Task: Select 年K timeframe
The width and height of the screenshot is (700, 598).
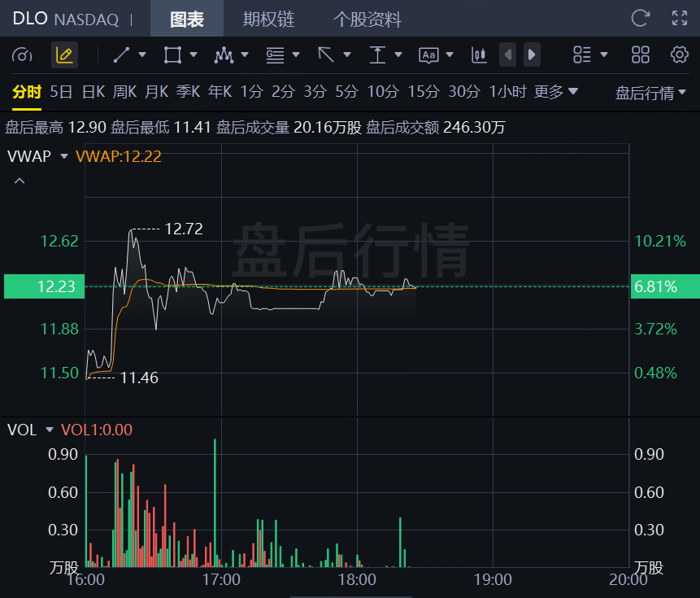Action: 220,92
